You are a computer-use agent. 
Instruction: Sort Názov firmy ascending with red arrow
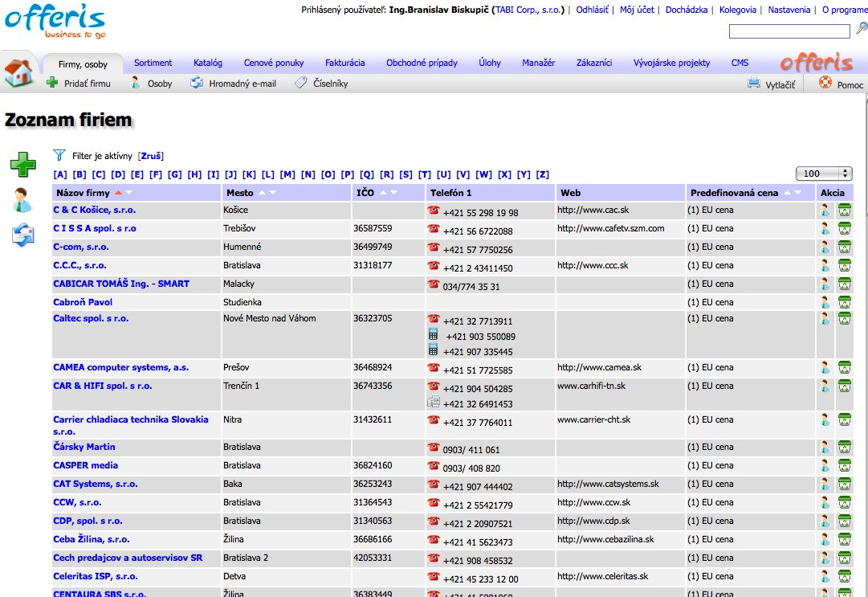coord(118,193)
